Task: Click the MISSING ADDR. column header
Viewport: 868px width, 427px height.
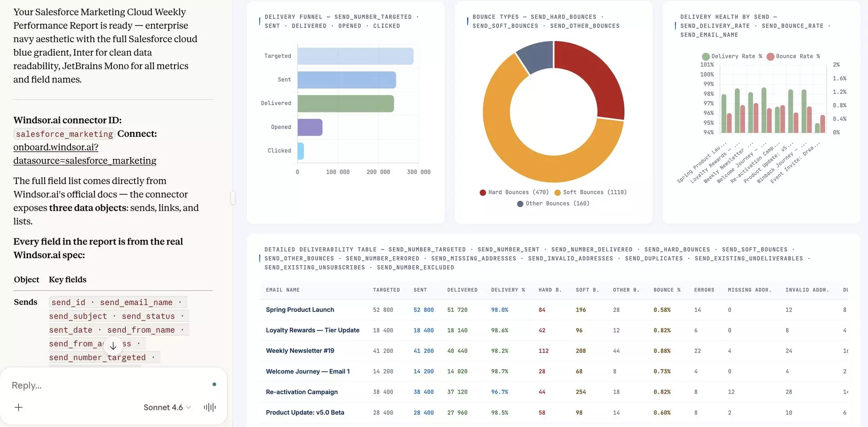Action: coord(750,290)
